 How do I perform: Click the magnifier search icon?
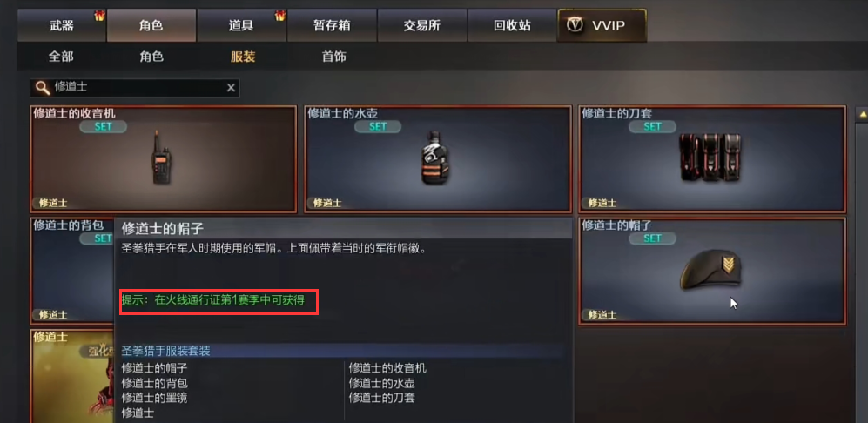[42, 88]
